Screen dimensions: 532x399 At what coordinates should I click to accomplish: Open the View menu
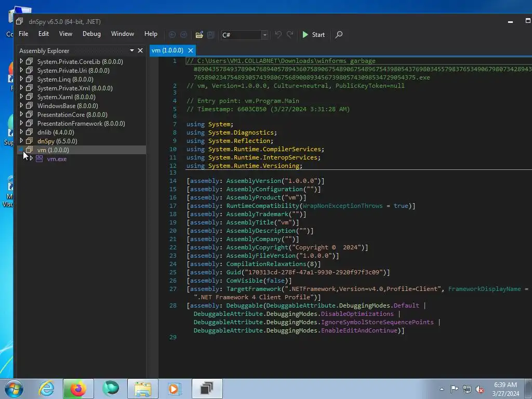click(65, 34)
